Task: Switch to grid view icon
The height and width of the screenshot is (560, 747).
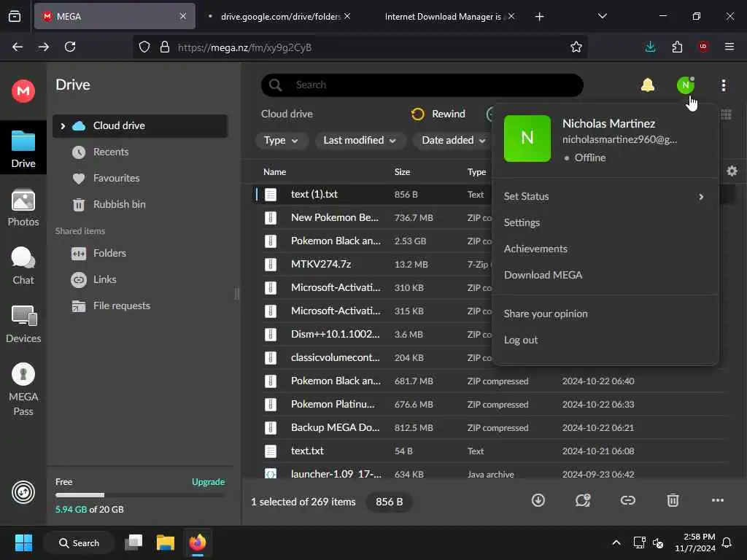Action: (x=726, y=114)
